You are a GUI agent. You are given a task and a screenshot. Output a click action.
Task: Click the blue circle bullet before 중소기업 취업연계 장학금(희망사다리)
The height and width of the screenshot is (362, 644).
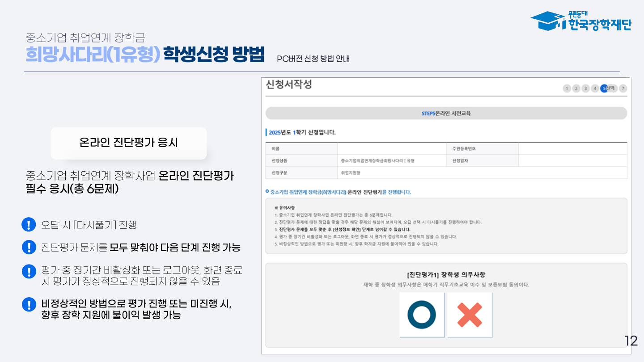pyautogui.click(x=267, y=192)
